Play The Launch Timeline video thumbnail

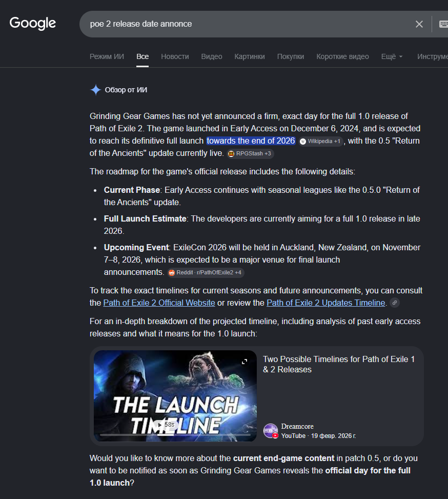coord(175,396)
